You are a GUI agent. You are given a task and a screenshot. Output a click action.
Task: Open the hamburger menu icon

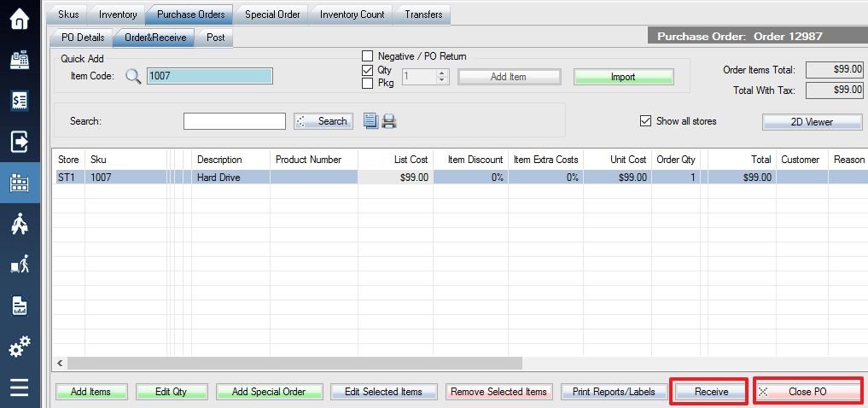click(20, 388)
